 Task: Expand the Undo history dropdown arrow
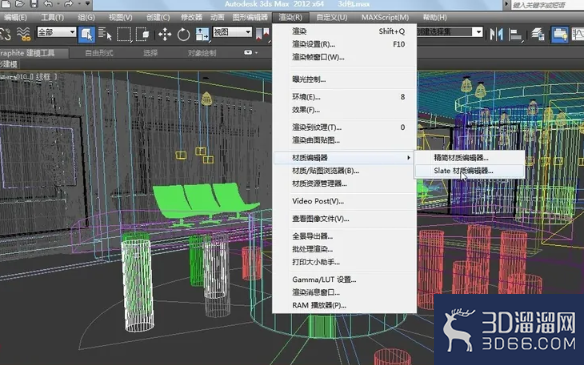coord(58,4)
